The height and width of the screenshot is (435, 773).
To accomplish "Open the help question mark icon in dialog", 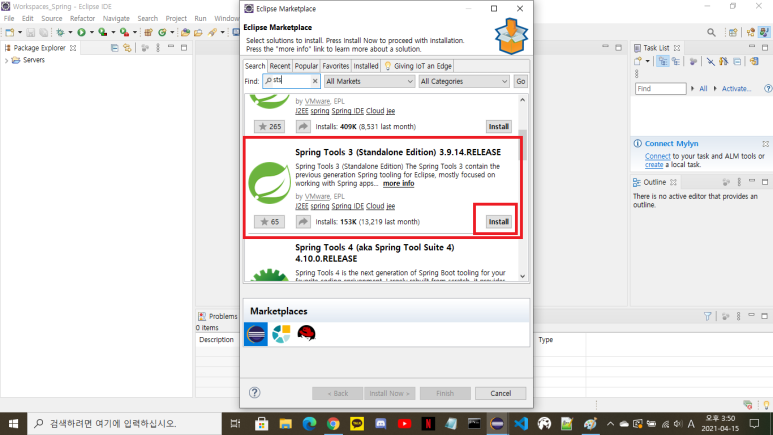I will point(254,393).
